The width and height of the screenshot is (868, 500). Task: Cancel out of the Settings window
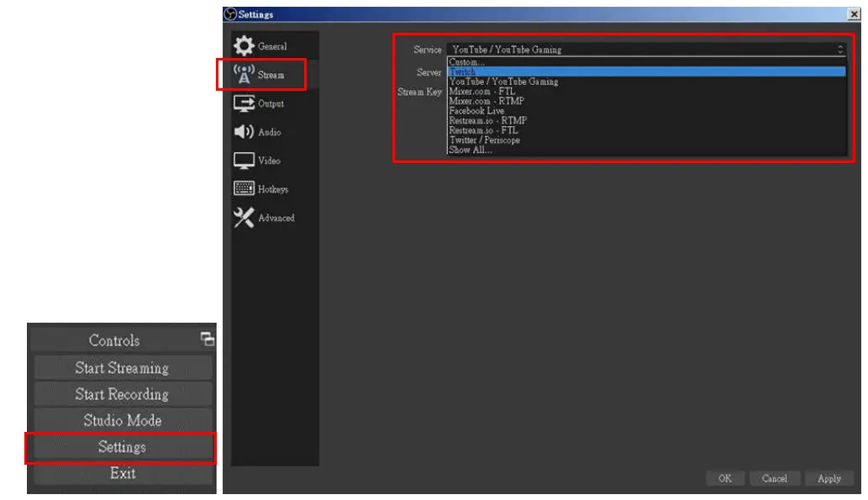click(774, 477)
